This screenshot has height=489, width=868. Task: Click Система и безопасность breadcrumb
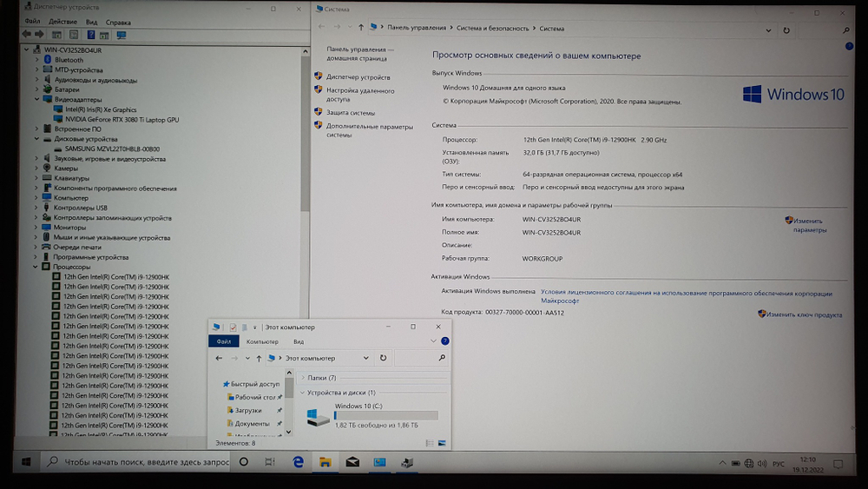(492, 29)
